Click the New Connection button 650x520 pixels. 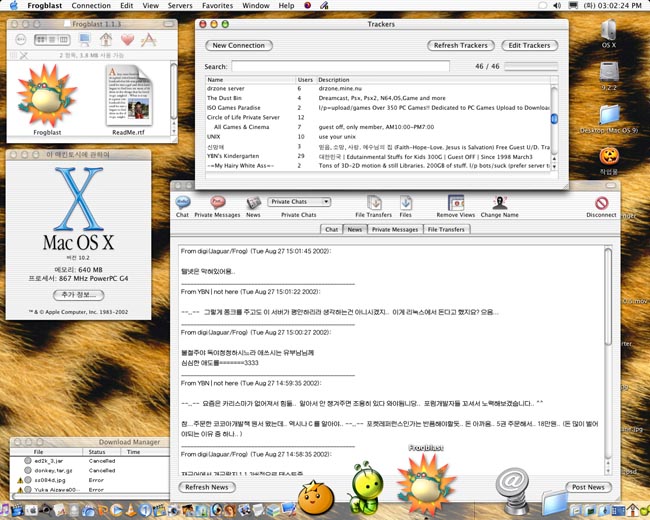pyautogui.click(x=240, y=45)
